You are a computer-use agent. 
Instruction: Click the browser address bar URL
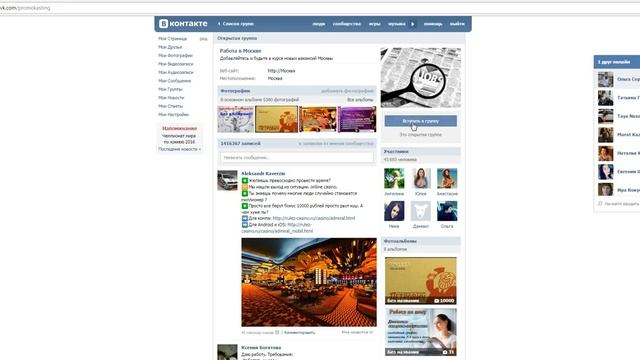coord(25,8)
